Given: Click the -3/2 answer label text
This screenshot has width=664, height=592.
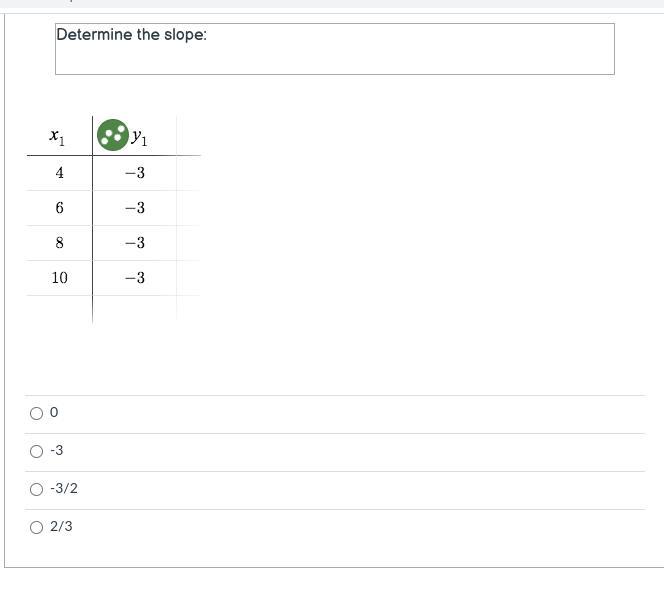Looking at the screenshot, I should (x=64, y=488).
